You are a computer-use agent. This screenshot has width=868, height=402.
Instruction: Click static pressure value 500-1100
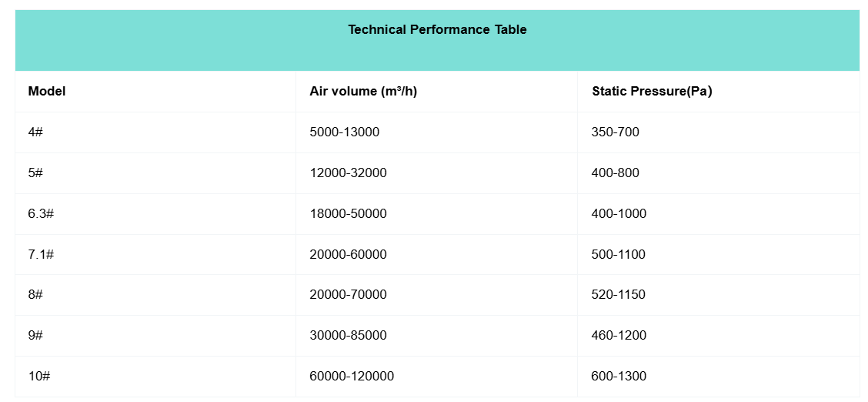pyautogui.click(x=619, y=255)
